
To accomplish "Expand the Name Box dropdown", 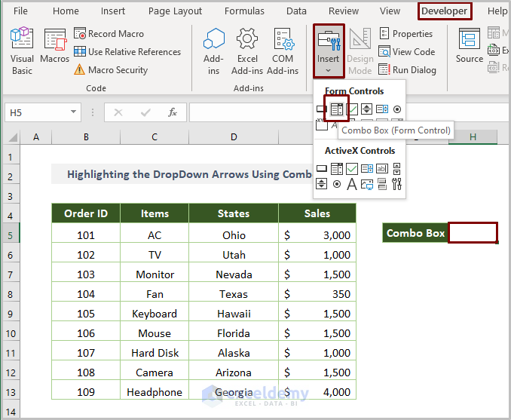I will (x=73, y=112).
